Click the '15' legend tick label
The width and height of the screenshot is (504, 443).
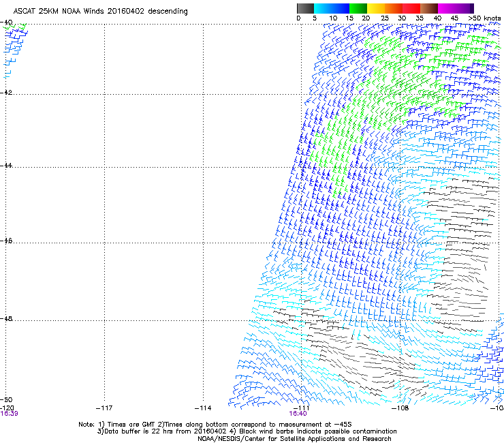pyautogui.click(x=349, y=18)
